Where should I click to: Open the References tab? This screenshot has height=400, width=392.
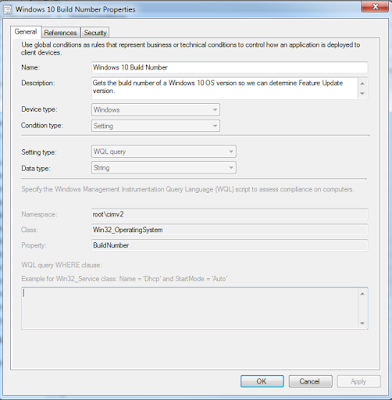(x=60, y=33)
